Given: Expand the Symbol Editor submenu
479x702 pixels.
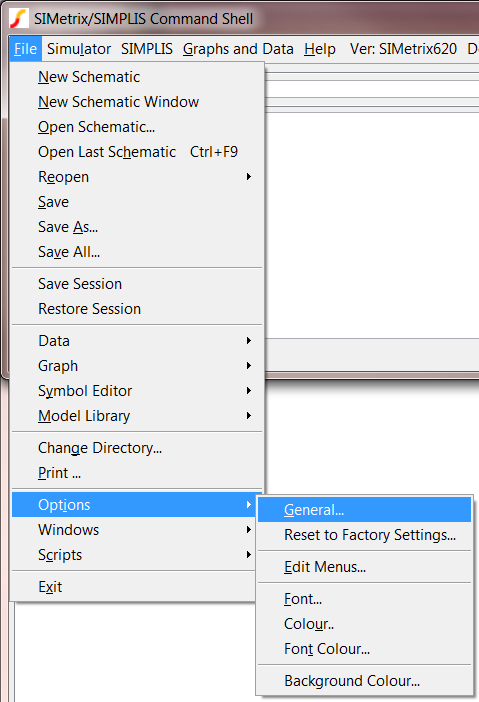Looking at the screenshot, I should pos(137,391).
